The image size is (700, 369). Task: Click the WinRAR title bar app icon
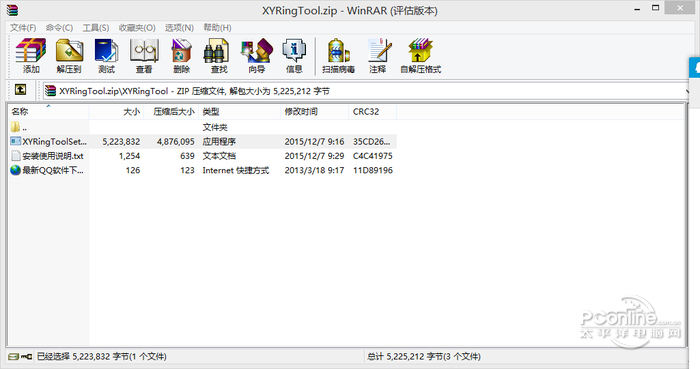[x=12, y=9]
